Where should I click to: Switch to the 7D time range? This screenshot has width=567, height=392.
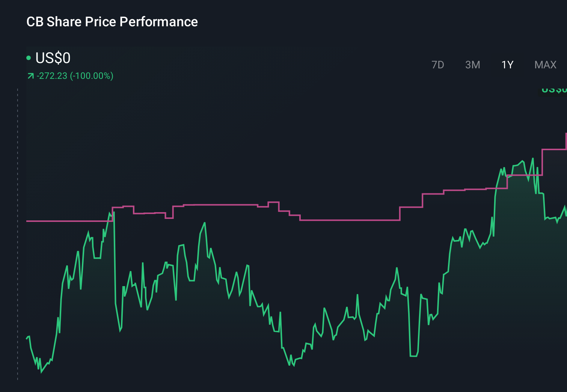438,65
